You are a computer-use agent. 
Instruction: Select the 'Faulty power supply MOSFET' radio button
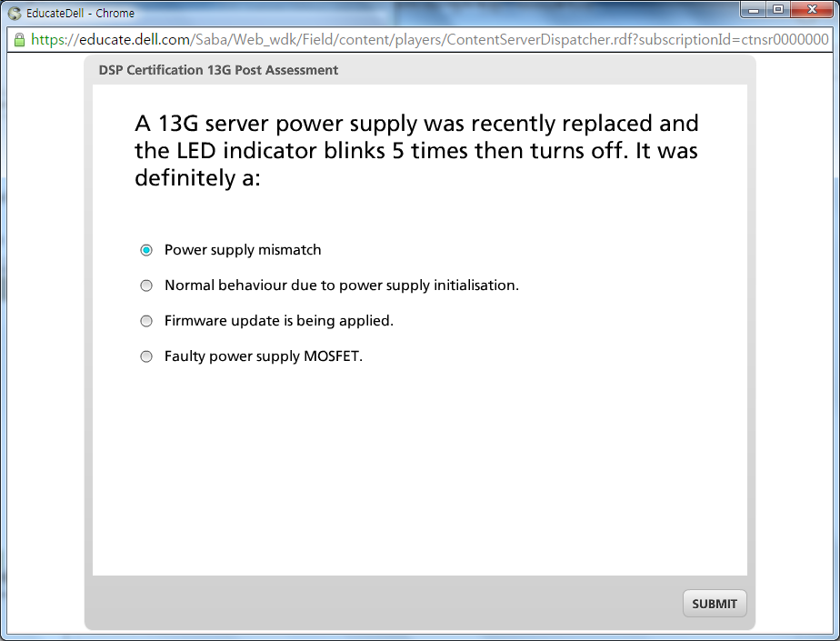146,356
